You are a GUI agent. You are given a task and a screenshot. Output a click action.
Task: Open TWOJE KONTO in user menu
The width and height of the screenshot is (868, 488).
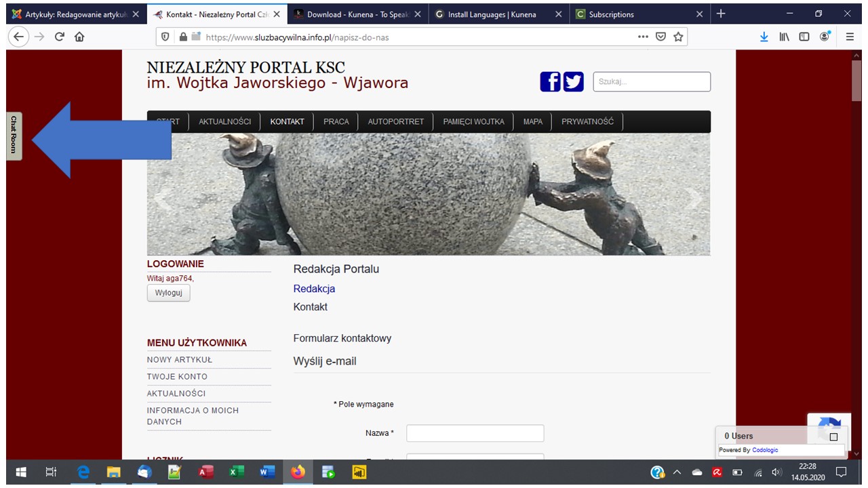(x=178, y=377)
